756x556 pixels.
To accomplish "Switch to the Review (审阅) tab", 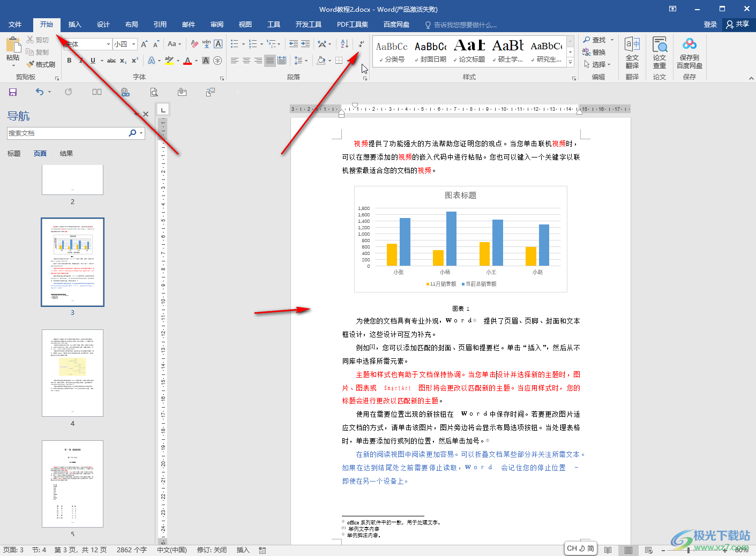I will (217, 25).
